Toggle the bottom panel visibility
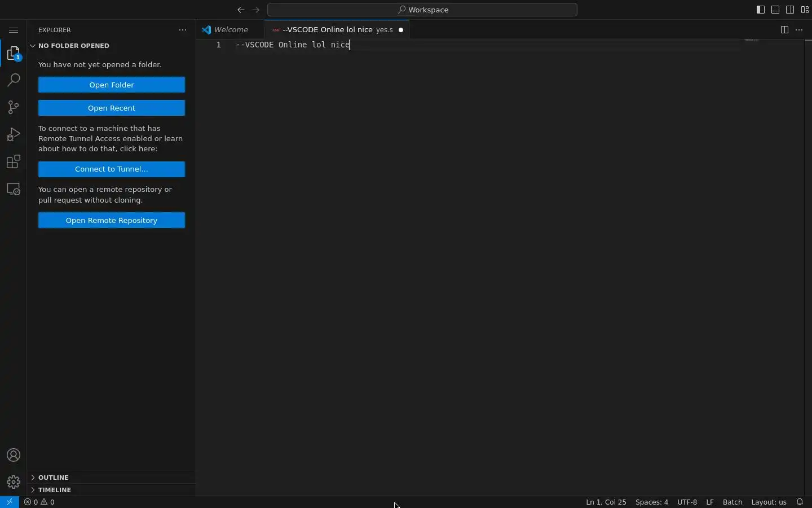 click(776, 10)
